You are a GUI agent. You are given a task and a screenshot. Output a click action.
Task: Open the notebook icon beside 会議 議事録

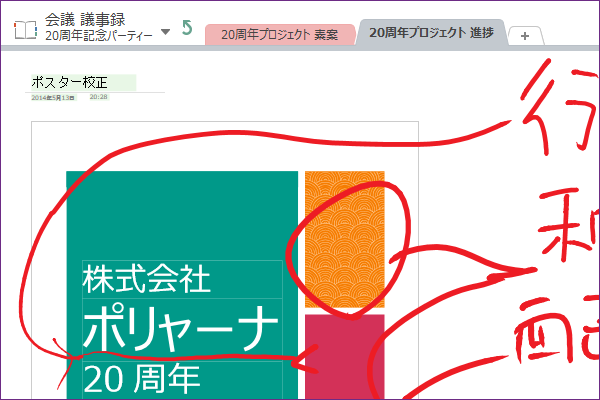[25, 30]
